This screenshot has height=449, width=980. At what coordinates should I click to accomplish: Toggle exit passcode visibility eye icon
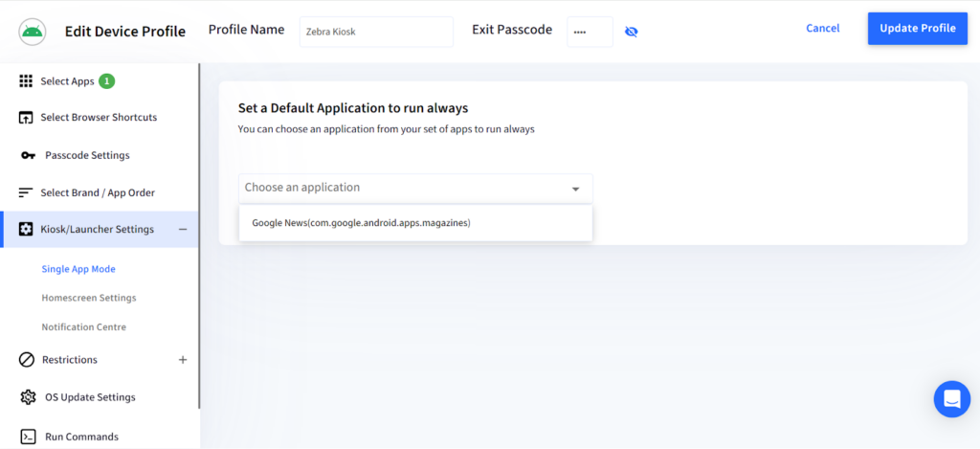[x=631, y=32]
